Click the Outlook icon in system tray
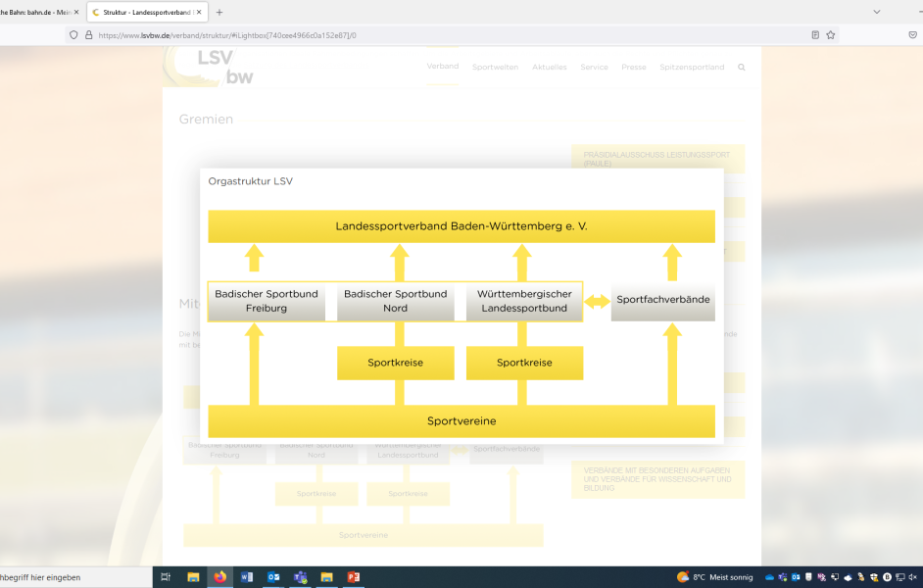This screenshot has width=923, height=588. [x=796, y=577]
